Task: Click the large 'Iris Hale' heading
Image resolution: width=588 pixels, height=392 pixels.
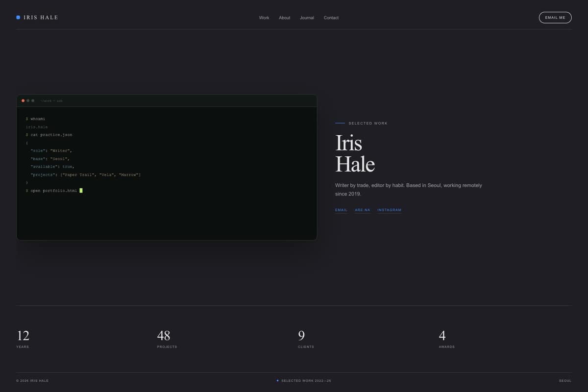Action: click(x=355, y=153)
